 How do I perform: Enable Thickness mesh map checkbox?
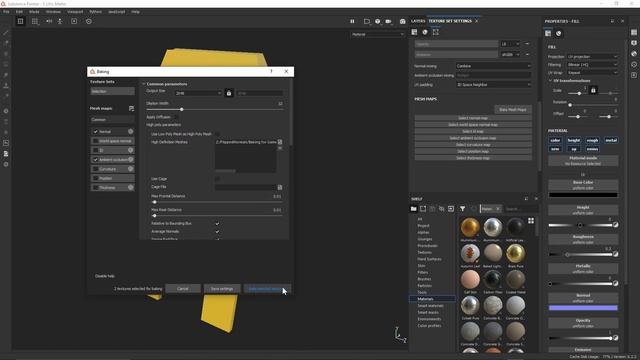coord(96,188)
